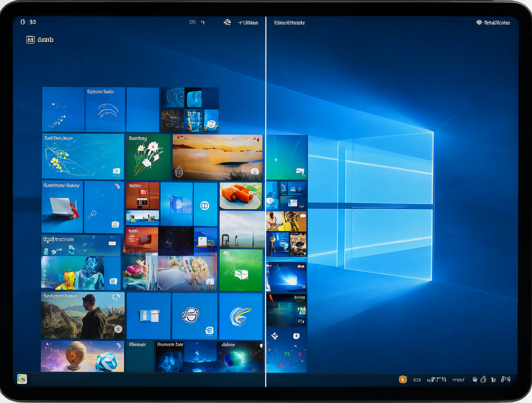532x403 pixels.
Task: Open the cartoon characters tile
Action: [81, 273]
